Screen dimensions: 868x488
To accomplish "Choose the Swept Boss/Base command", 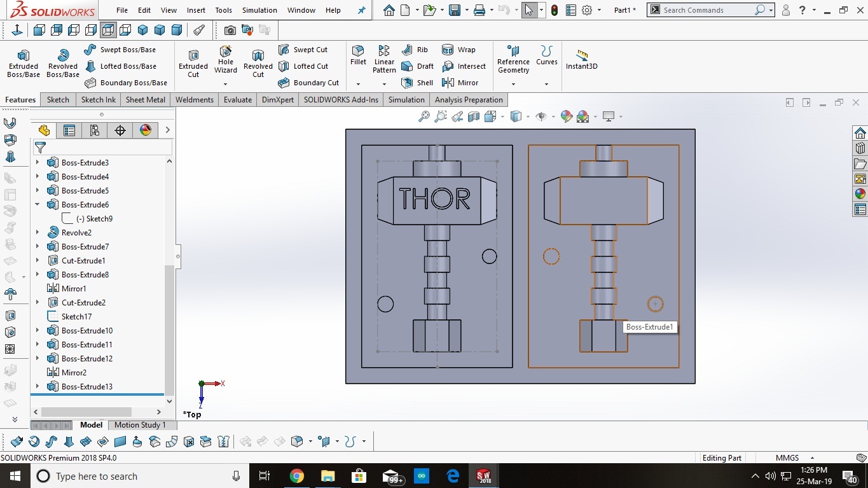I will click(x=120, y=50).
